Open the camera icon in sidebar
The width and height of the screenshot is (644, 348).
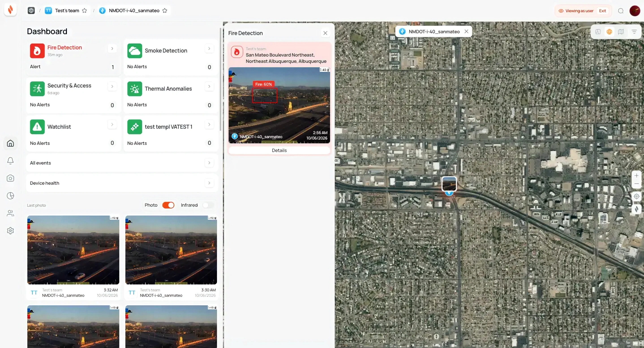click(x=10, y=178)
